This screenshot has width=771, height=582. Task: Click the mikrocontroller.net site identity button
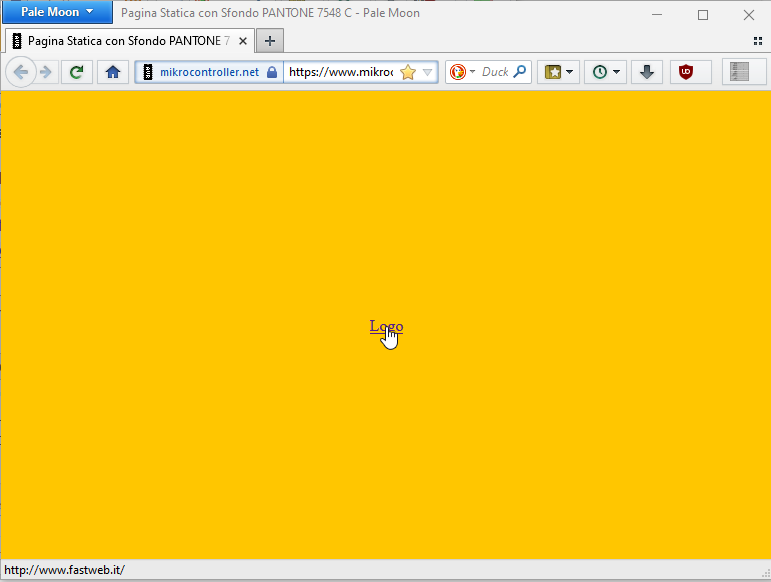(209, 72)
